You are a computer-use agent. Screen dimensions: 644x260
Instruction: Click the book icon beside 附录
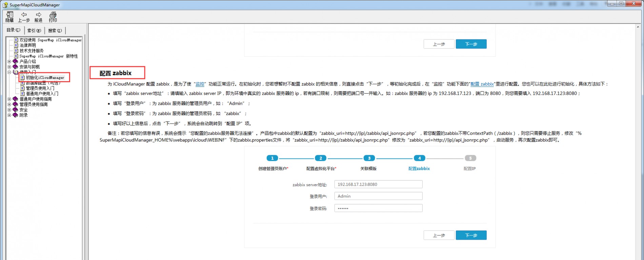coord(16,115)
